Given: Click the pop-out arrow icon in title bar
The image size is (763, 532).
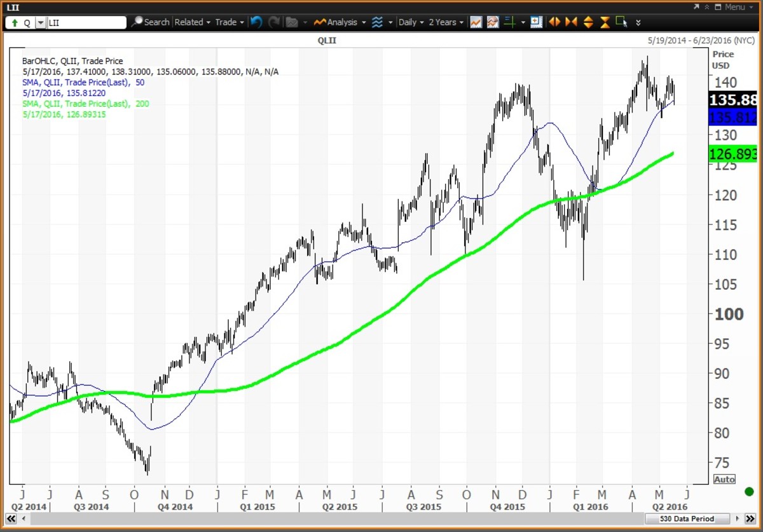Looking at the screenshot, I should click(697, 7).
